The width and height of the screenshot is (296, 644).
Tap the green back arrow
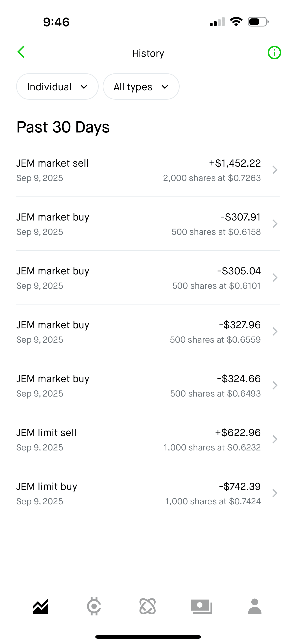pos(21,52)
